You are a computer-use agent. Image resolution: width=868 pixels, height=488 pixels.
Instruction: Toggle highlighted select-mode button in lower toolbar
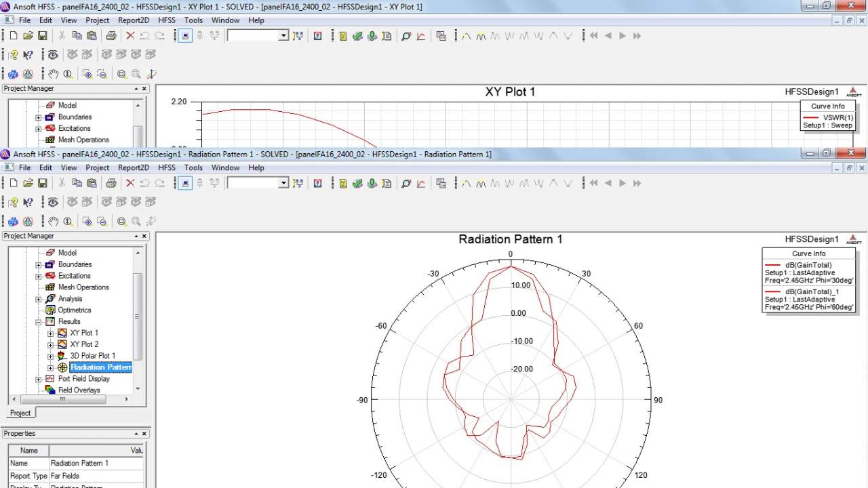click(185, 183)
